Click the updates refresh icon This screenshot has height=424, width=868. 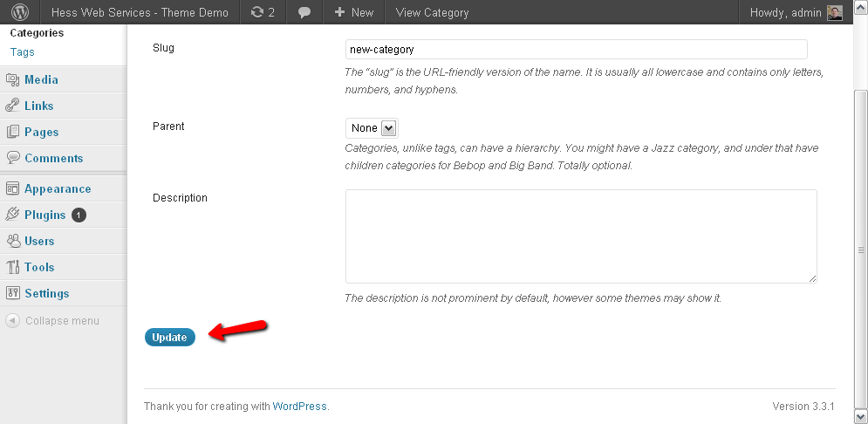pos(256,12)
